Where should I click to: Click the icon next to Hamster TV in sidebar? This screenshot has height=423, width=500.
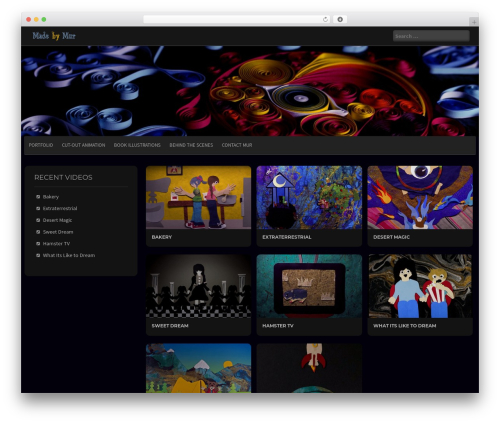(38, 244)
